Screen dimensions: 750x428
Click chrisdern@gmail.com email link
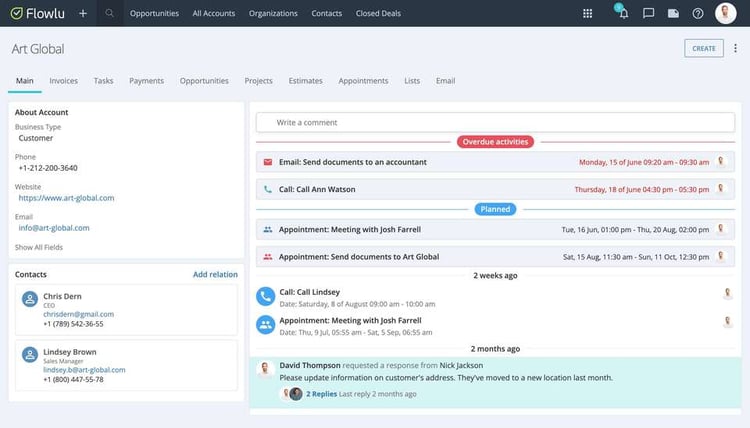78,314
